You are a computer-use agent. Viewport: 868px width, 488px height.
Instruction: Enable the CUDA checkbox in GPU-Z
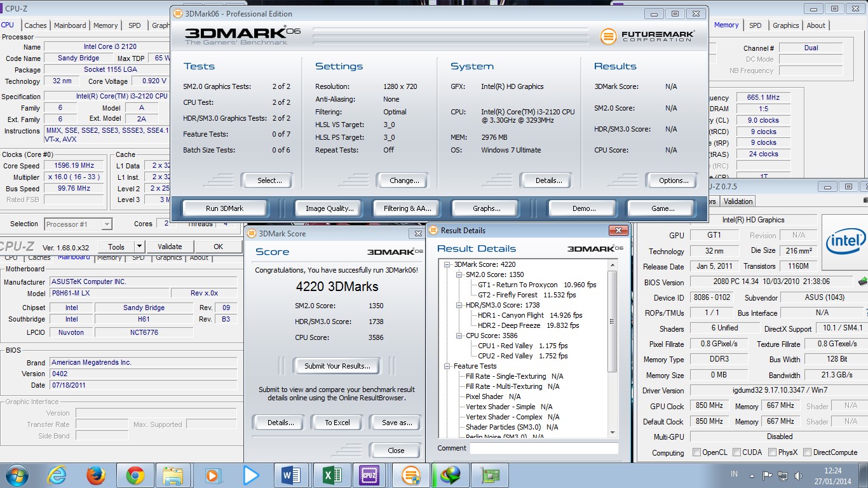[736, 452]
